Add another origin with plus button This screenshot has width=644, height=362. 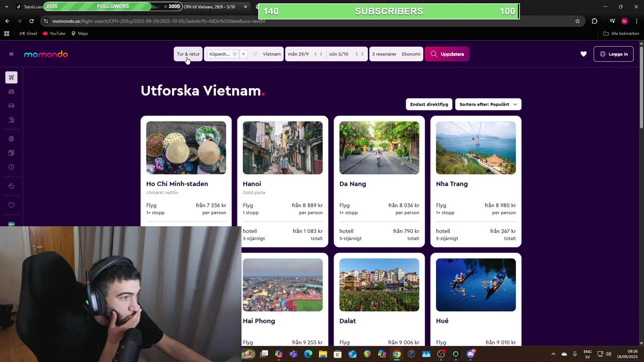coord(243,54)
